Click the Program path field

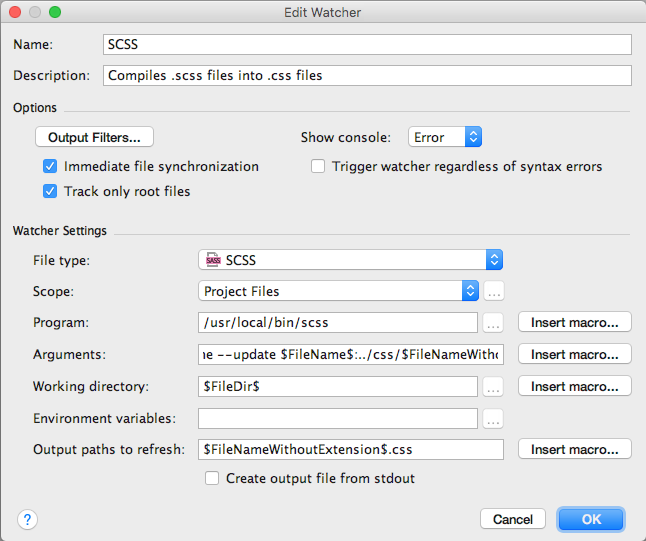coord(338,323)
